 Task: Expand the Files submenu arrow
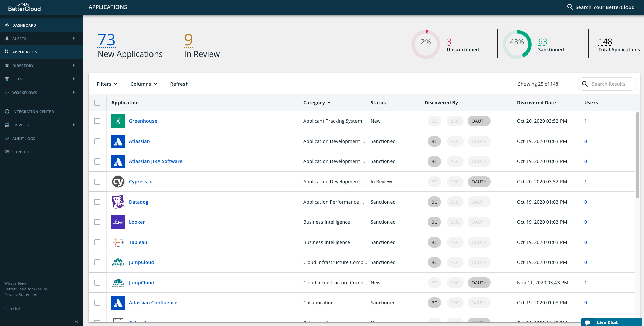[74, 79]
